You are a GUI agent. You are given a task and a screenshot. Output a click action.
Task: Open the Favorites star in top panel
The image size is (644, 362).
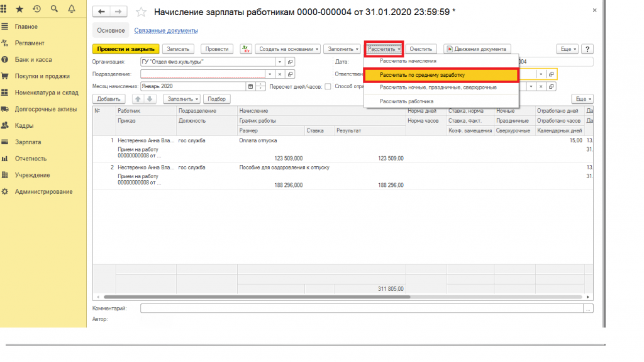tap(20, 9)
